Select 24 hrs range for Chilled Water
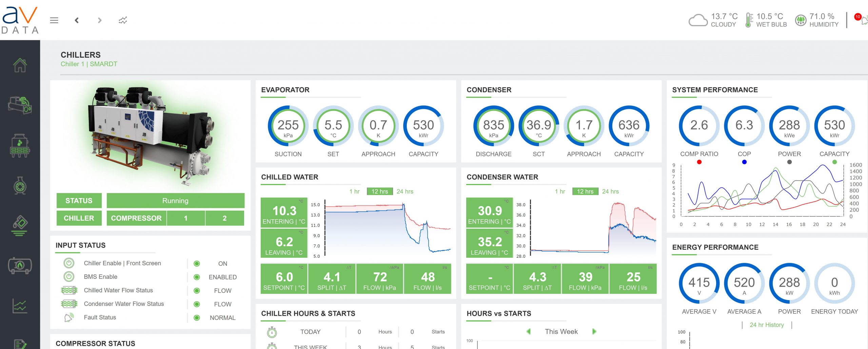Screen dimensions: 868x349 pos(405,191)
